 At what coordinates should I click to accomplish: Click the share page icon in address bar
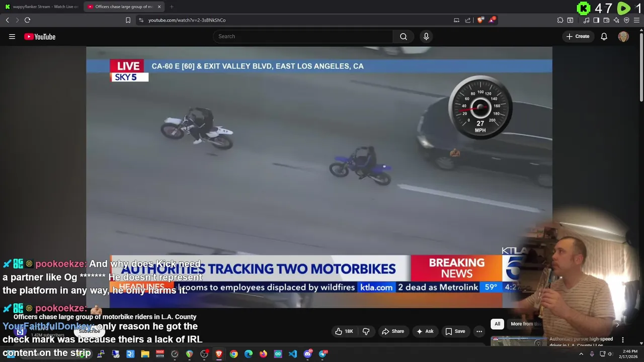(468, 20)
